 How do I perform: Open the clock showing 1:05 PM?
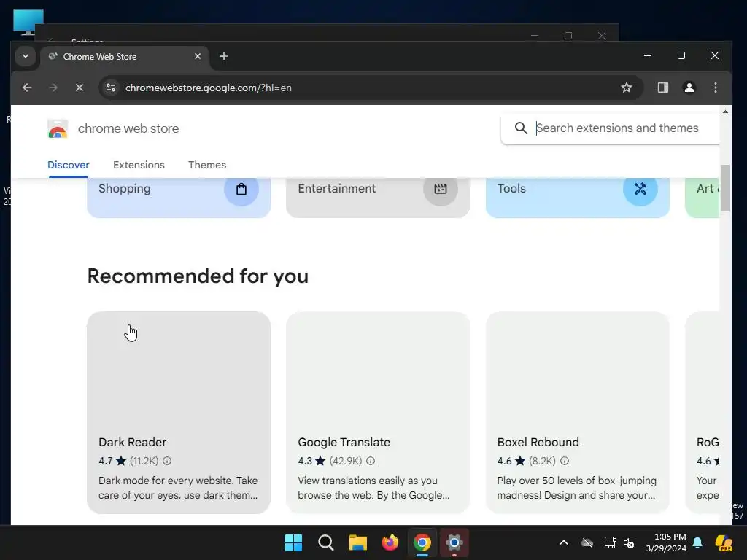tap(666, 542)
